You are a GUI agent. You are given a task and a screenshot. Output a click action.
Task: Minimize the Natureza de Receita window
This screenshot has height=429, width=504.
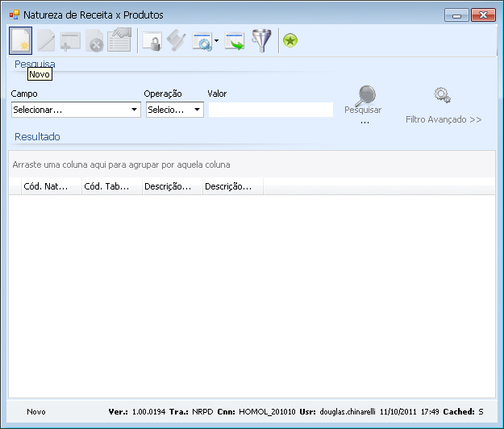pyautogui.click(x=456, y=15)
